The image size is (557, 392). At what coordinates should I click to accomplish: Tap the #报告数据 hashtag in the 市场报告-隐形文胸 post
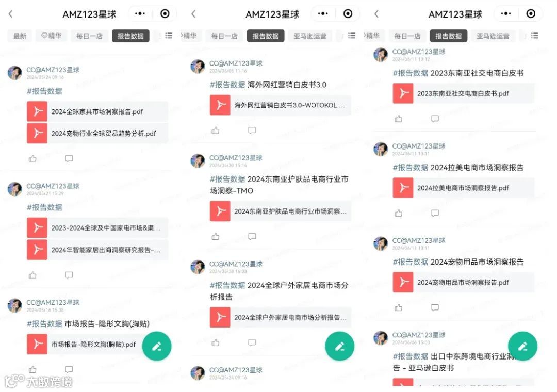[x=44, y=324]
